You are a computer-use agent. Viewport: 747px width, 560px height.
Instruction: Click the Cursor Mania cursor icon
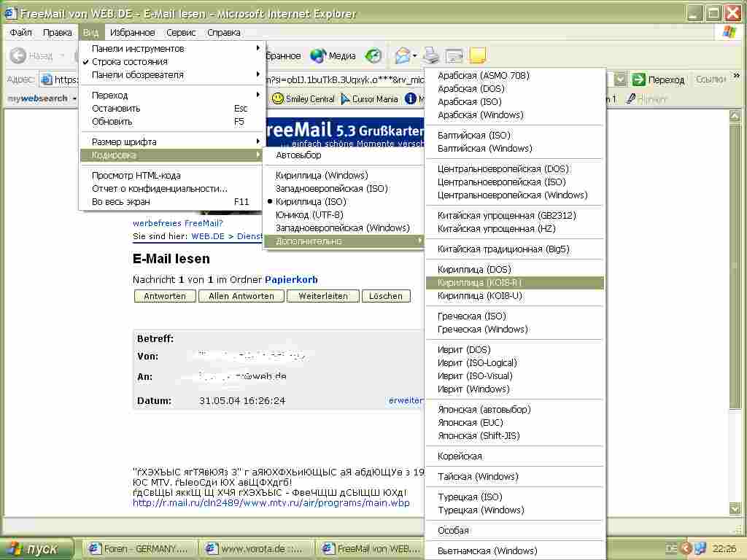[x=346, y=98]
